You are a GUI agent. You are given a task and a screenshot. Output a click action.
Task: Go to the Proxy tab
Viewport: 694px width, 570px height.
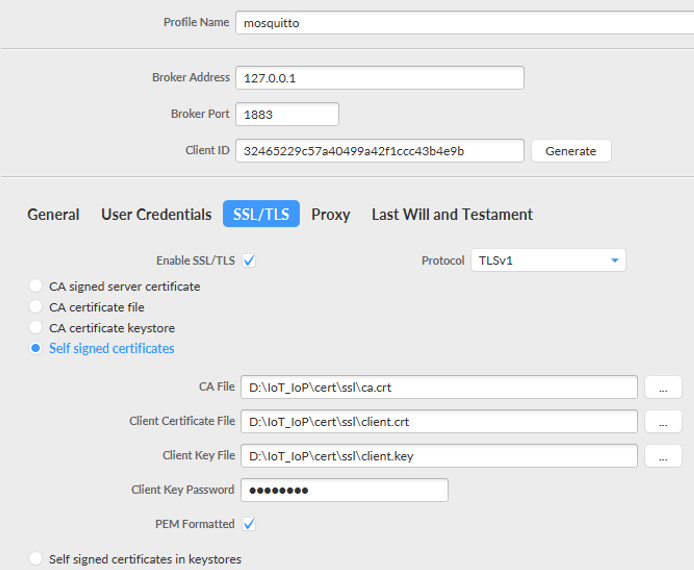coord(331,214)
